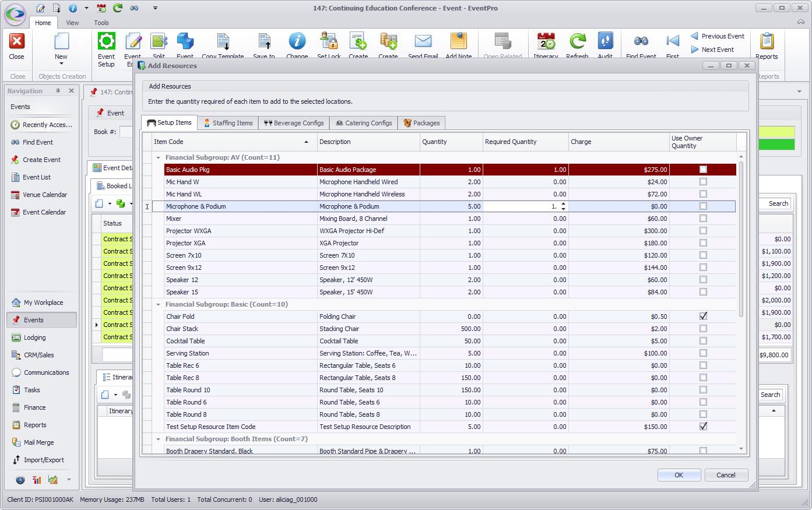
Task: Go to First event icon
Action: (673, 41)
